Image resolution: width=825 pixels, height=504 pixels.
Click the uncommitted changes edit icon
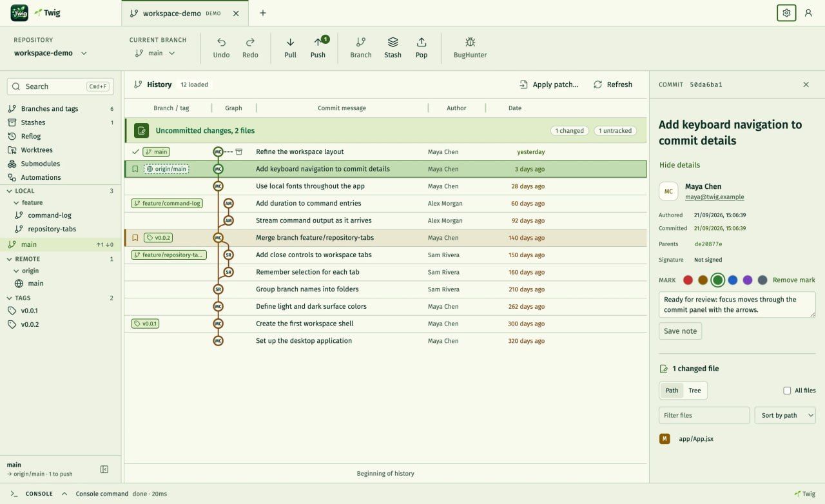pyautogui.click(x=141, y=130)
